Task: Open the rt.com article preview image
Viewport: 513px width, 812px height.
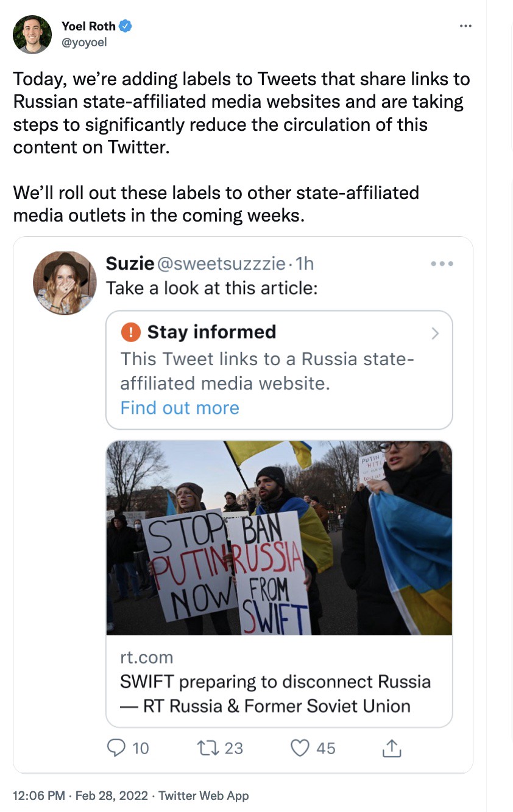Action: (279, 538)
